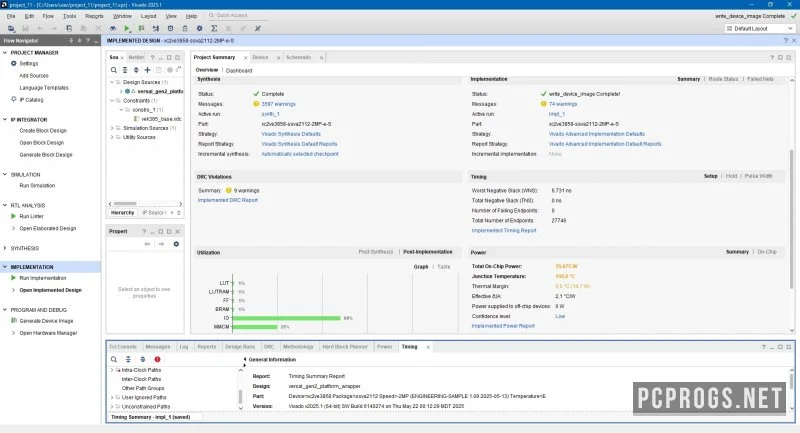
Task: Collapse the PROJECT MANAGER section
Action: 5,53
